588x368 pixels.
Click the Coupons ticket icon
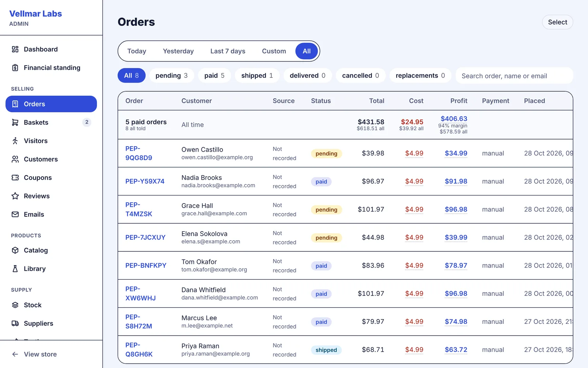[x=15, y=177]
